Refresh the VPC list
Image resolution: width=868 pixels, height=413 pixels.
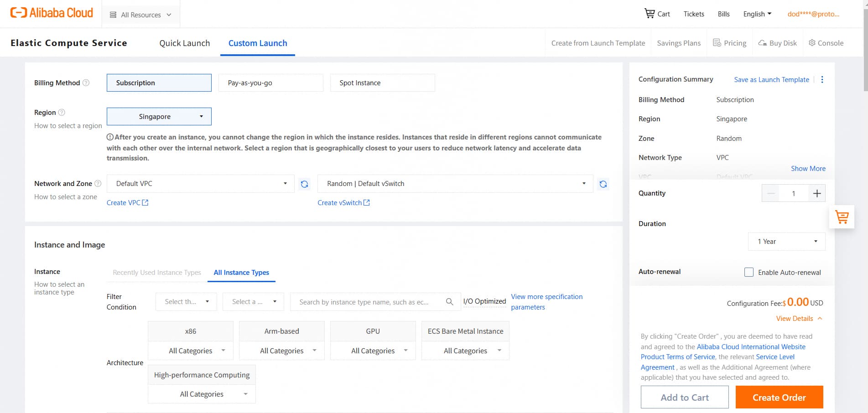[x=304, y=184]
